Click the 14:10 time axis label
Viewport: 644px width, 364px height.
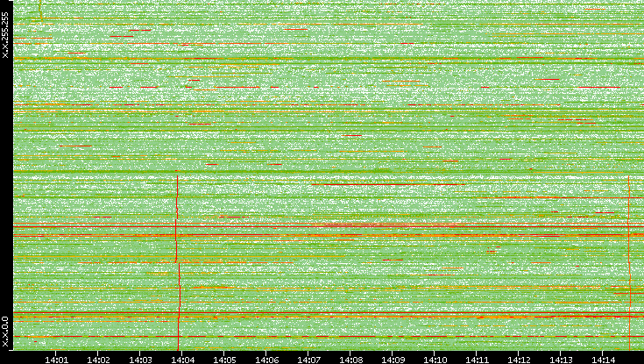pyautogui.click(x=435, y=360)
